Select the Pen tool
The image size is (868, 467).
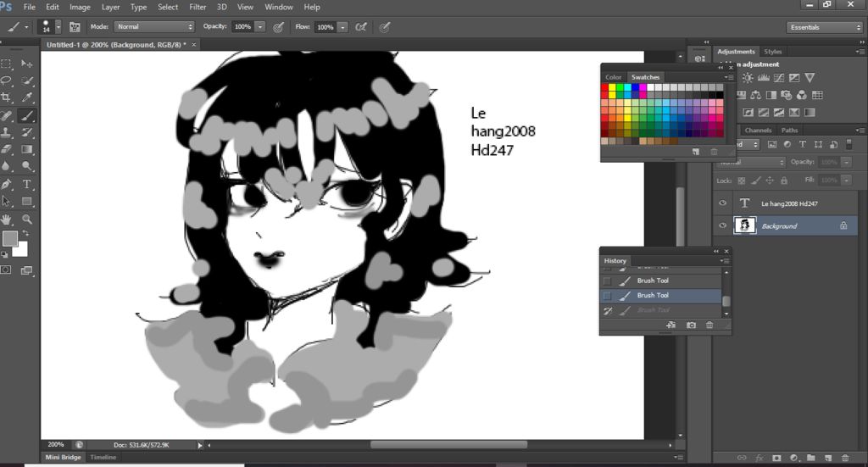coord(6,184)
